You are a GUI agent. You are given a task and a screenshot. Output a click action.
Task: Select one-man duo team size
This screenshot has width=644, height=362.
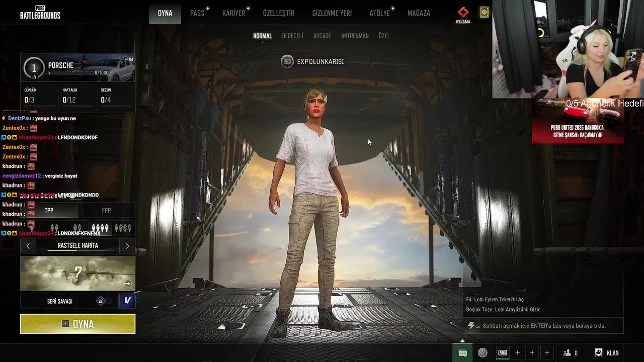point(77,228)
